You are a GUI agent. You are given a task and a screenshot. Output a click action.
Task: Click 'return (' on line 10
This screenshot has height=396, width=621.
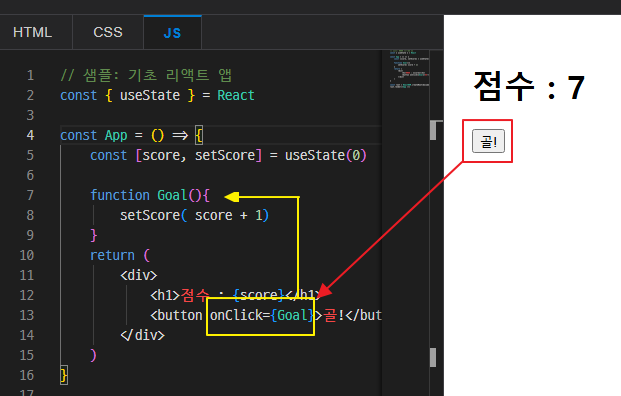(x=120, y=255)
